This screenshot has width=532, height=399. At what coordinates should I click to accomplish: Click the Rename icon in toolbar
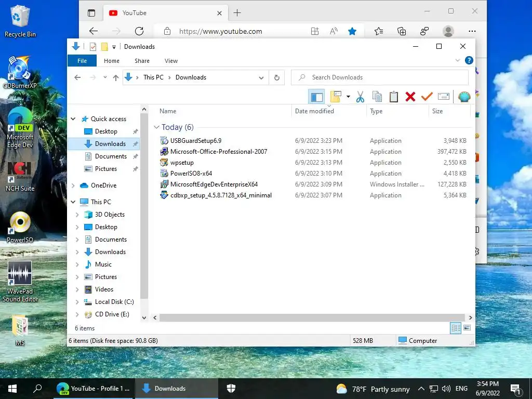point(444,97)
